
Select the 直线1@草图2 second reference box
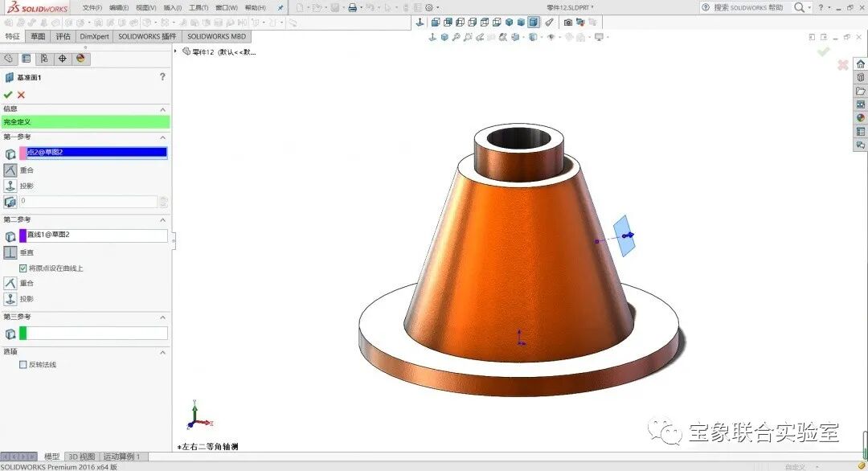tap(93, 235)
